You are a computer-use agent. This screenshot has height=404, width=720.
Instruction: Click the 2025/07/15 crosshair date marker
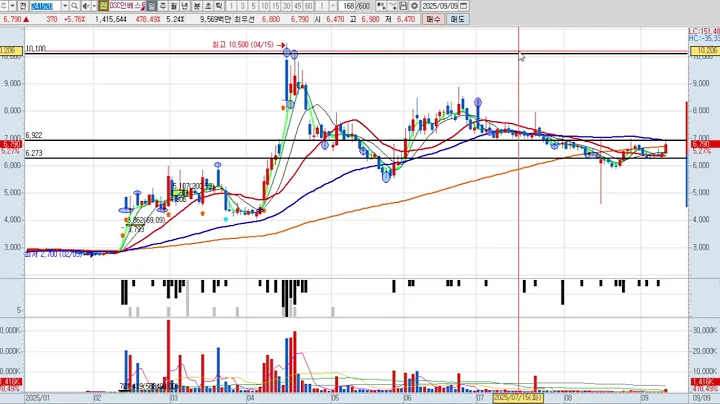[x=518, y=398]
